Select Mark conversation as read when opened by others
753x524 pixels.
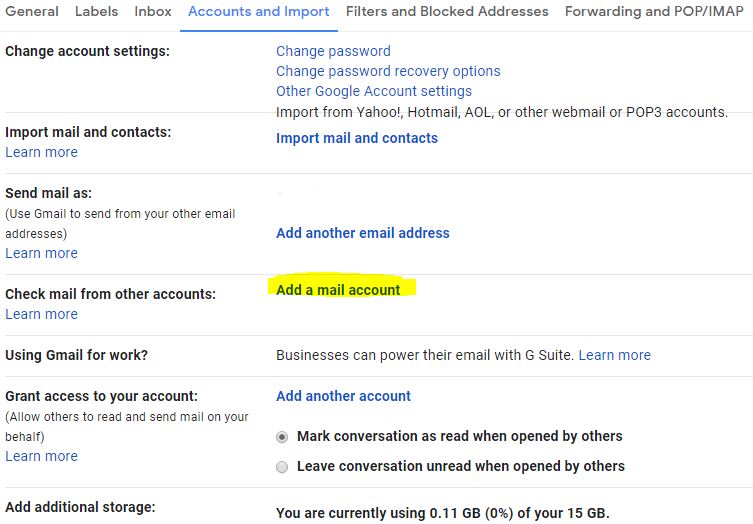[282, 437]
